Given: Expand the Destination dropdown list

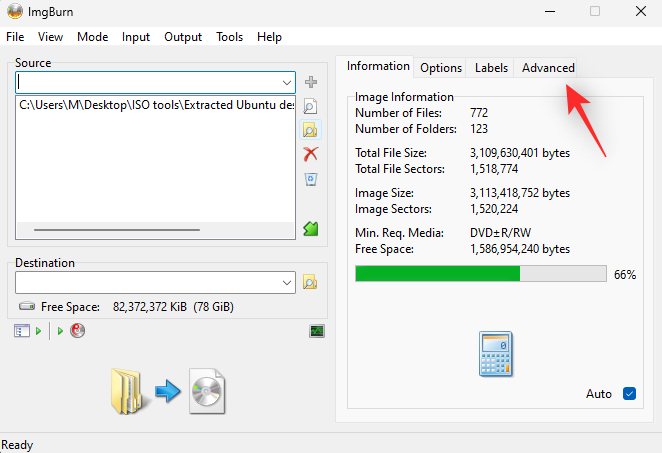Looking at the screenshot, I should tap(287, 283).
